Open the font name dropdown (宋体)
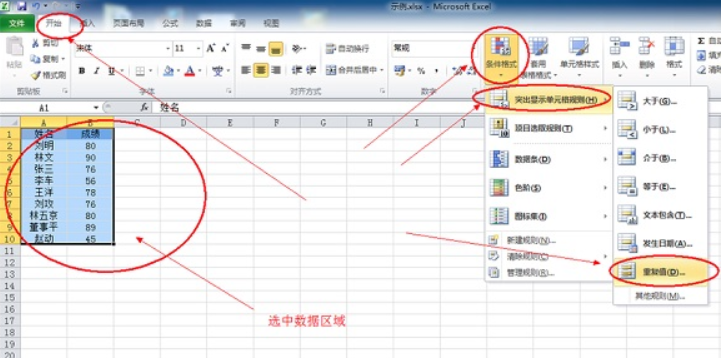Screen dimensions: 721x362 point(123,48)
